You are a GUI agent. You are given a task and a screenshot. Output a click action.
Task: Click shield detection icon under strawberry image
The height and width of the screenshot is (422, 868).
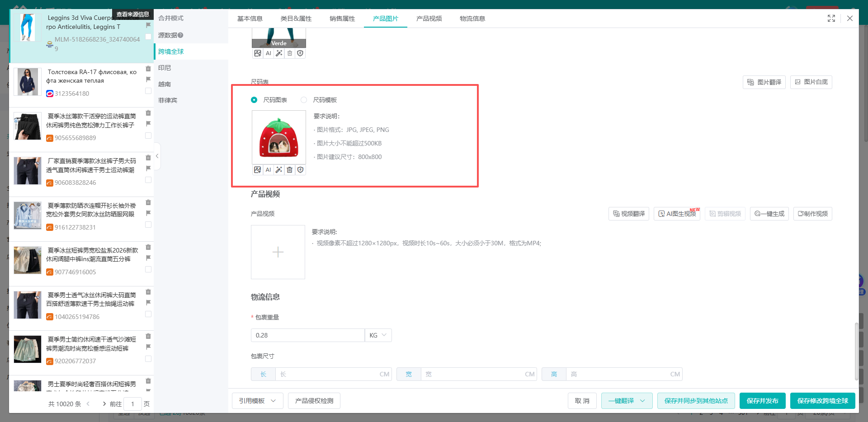300,170
